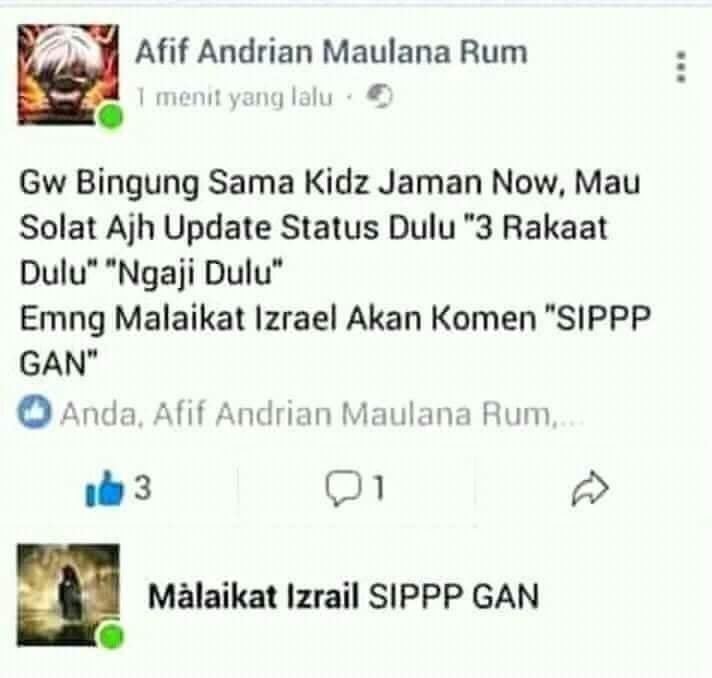712x678 pixels.
Task: Open list of people who liked
Action: (321, 414)
